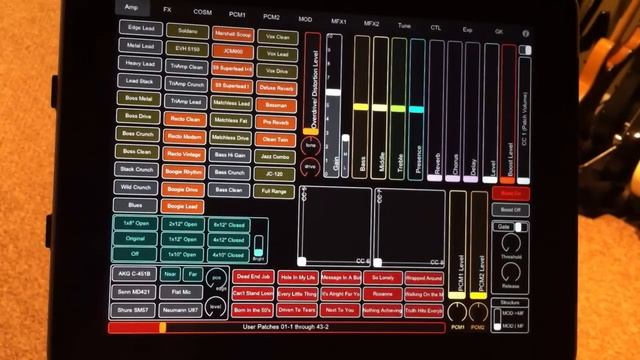Screen dimensions: 640x360
Task: Open the MFX2 tab
Action: (x=371, y=24)
